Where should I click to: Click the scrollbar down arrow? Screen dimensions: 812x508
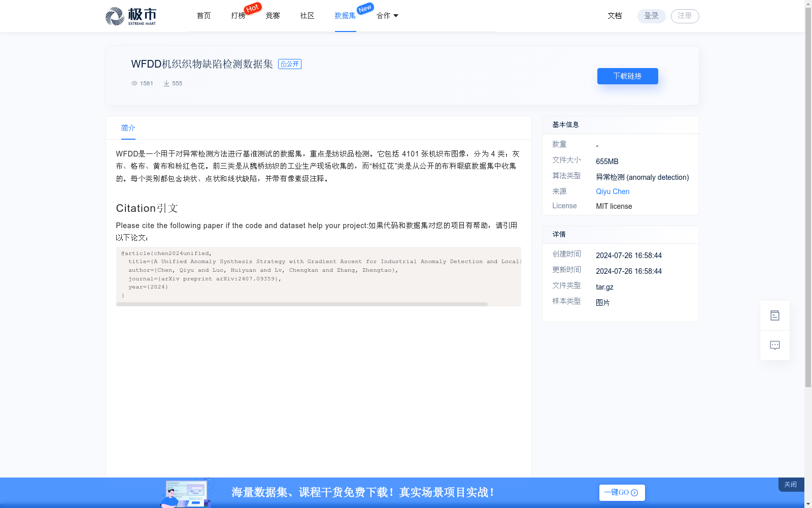[808, 504]
